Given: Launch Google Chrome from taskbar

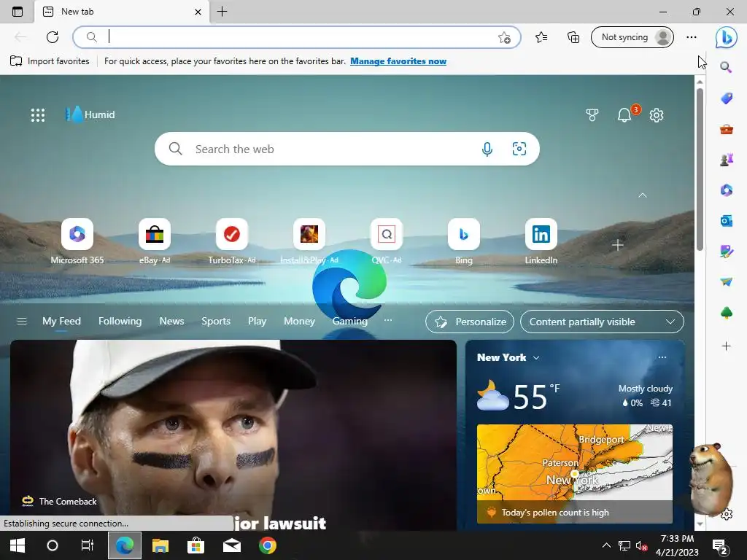Looking at the screenshot, I should click(x=267, y=545).
